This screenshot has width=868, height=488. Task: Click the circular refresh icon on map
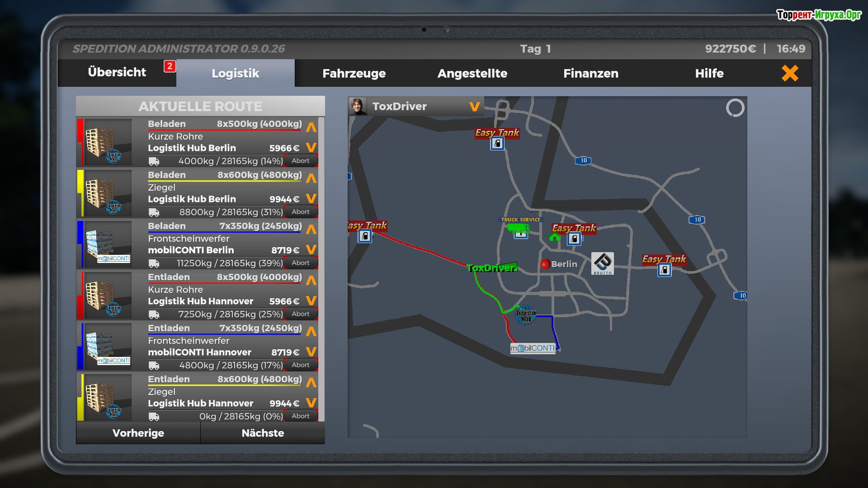click(735, 108)
